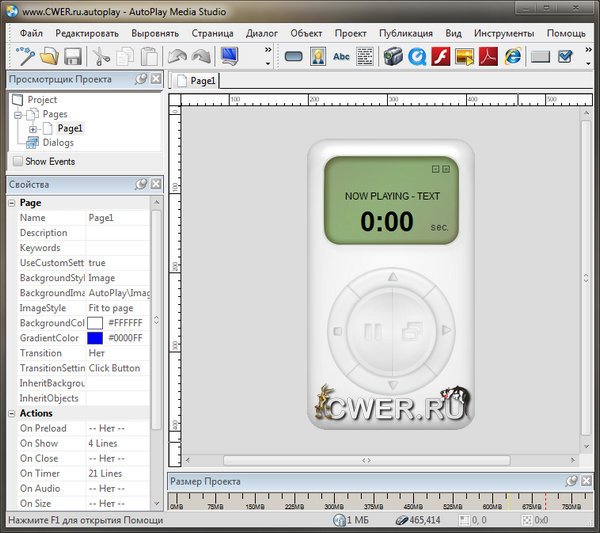Select the Dialogs item in project tree
Viewport: 600px width, 533px height.
pyautogui.click(x=58, y=143)
